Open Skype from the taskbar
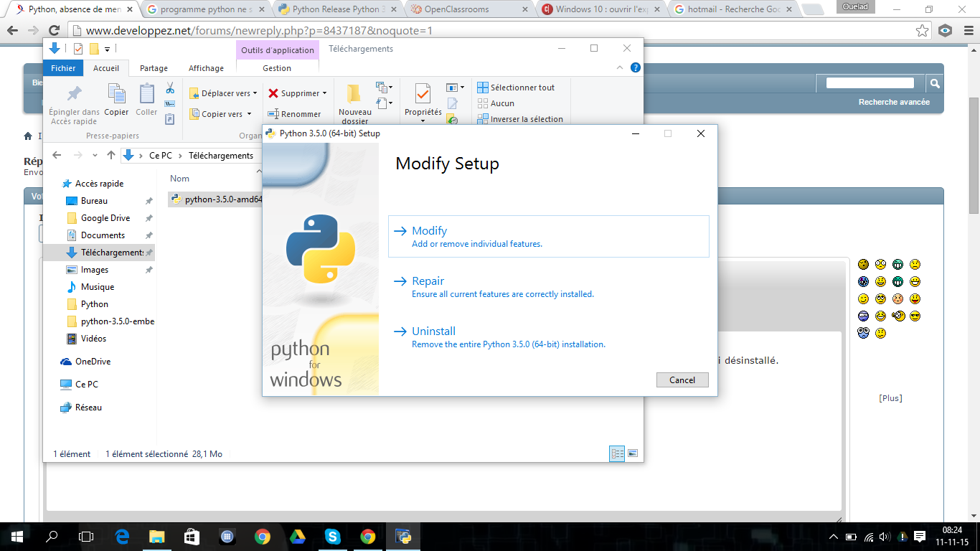This screenshot has height=551, width=980. (x=332, y=536)
